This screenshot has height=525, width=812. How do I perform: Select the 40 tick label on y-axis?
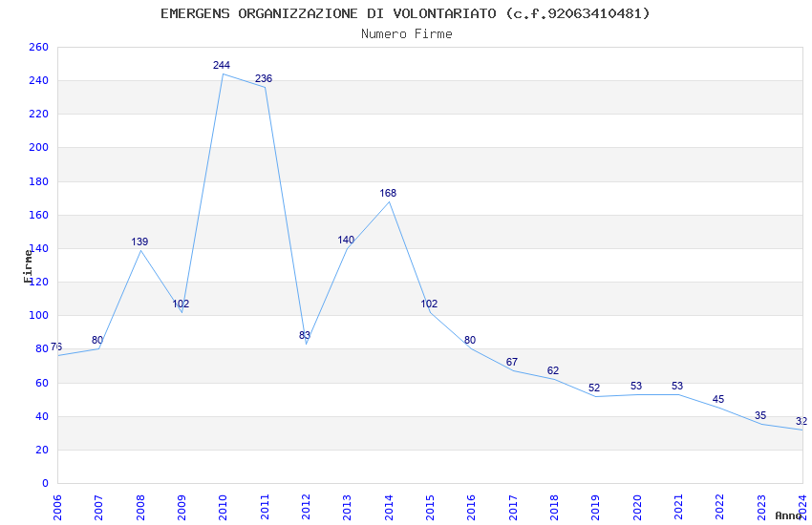[x=42, y=416]
